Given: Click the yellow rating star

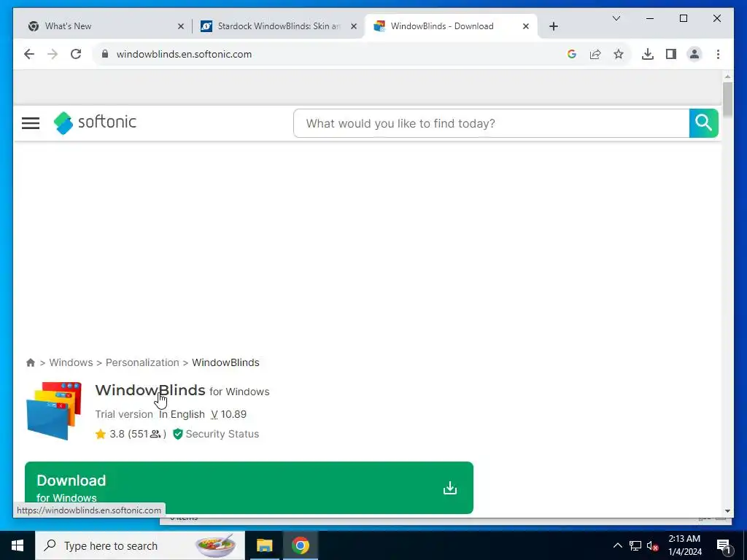Looking at the screenshot, I should click(101, 434).
